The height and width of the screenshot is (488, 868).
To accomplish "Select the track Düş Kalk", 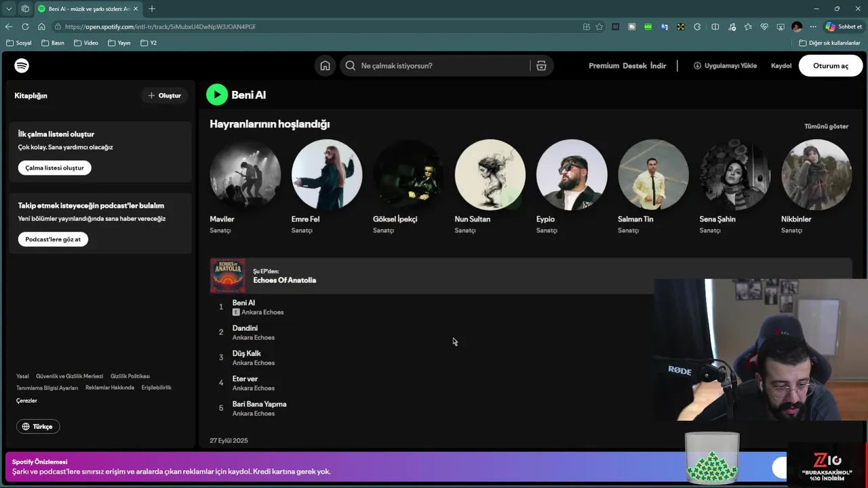I will [x=247, y=353].
